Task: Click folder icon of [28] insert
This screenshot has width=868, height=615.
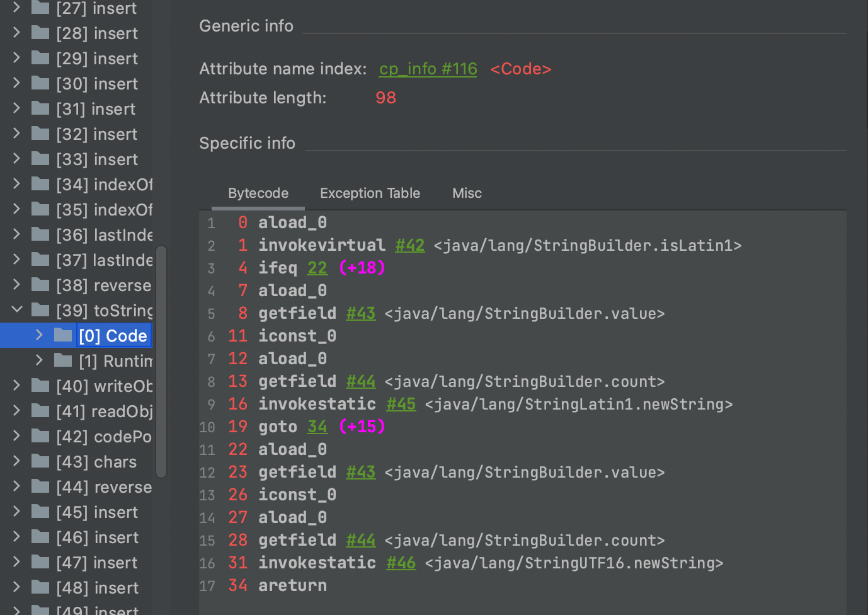Action: tap(40, 33)
